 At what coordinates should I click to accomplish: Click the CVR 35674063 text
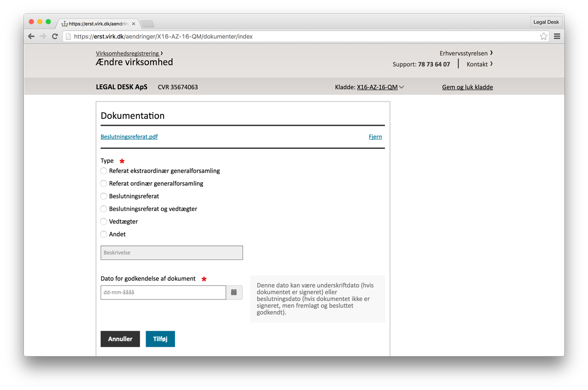178,87
